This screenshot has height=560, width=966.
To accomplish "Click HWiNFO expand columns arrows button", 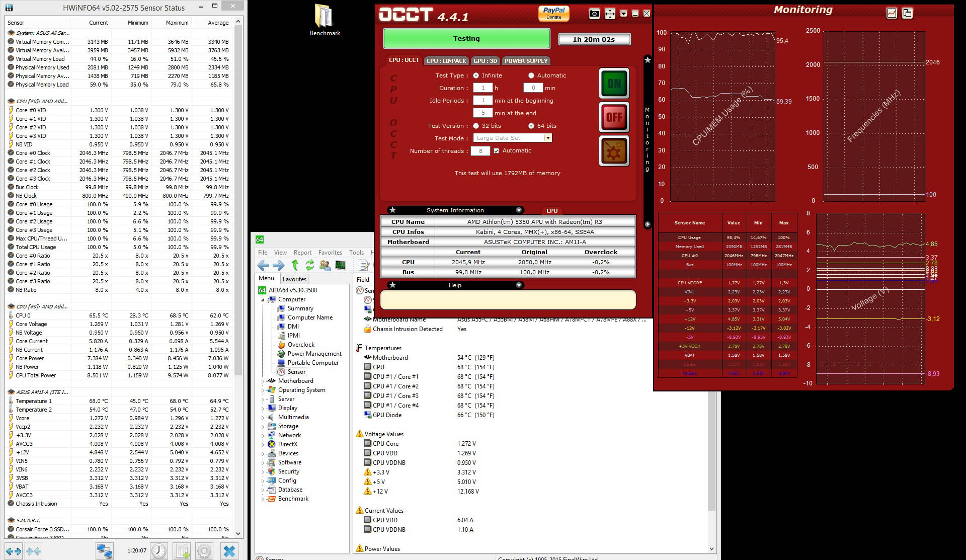I will pyautogui.click(x=14, y=551).
